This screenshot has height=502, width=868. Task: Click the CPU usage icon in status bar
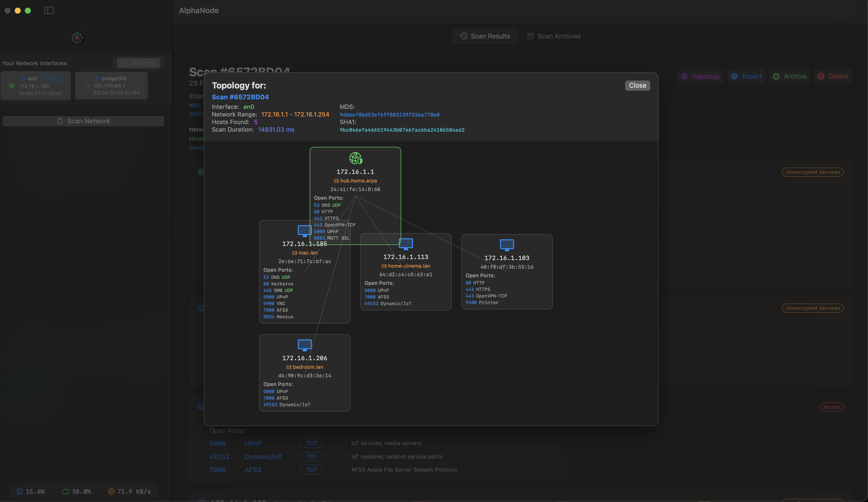pos(19,491)
